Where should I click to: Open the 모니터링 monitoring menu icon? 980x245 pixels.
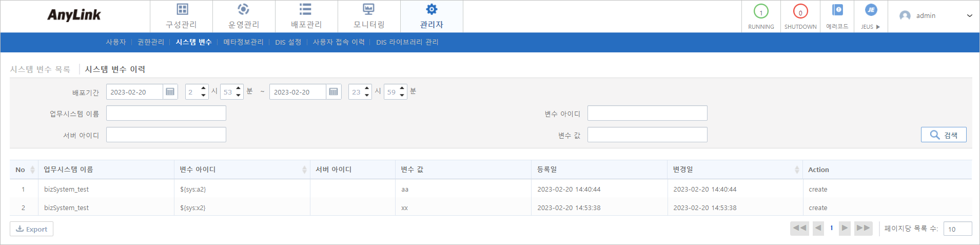(368, 10)
